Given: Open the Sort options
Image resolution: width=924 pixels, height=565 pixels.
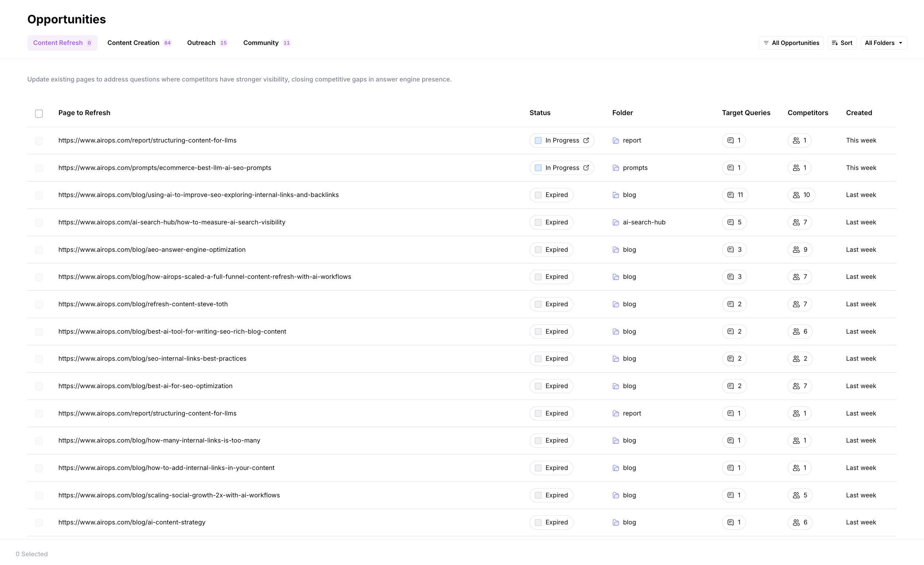Looking at the screenshot, I should click(x=842, y=43).
